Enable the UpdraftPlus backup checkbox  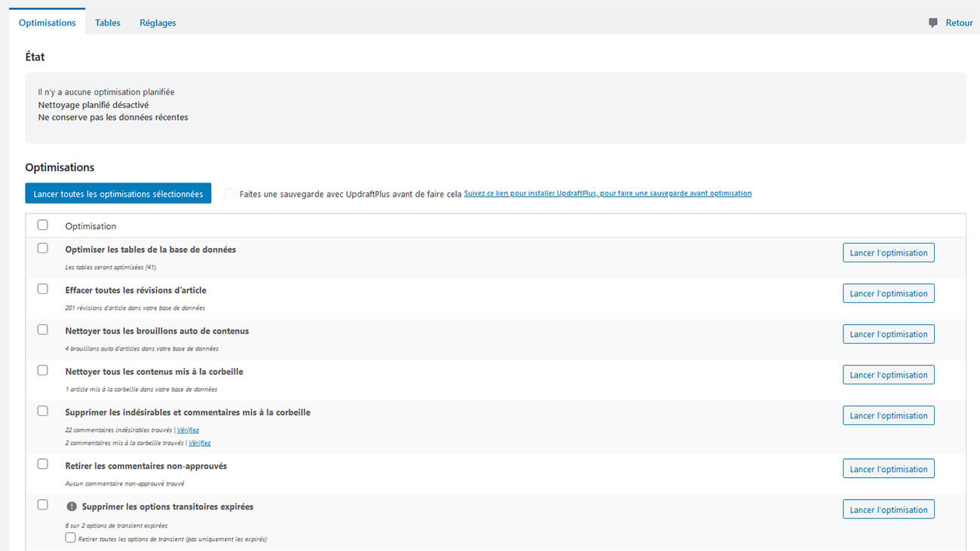pyautogui.click(x=229, y=194)
